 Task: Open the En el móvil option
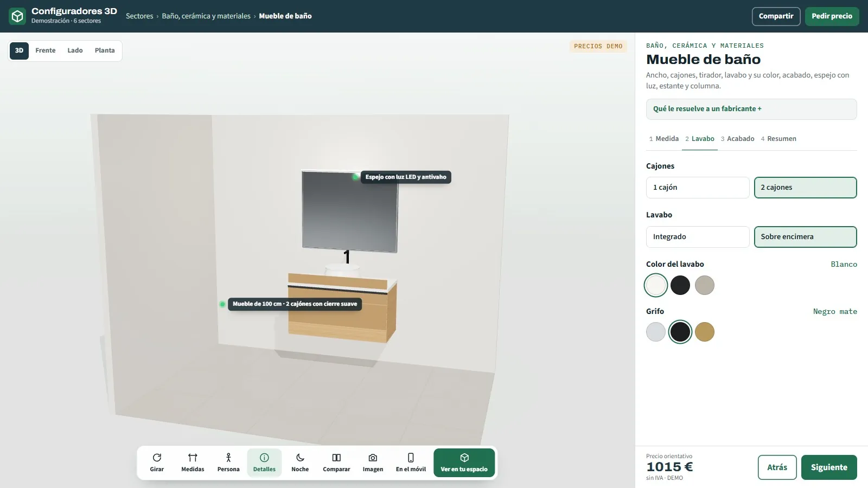point(411,463)
